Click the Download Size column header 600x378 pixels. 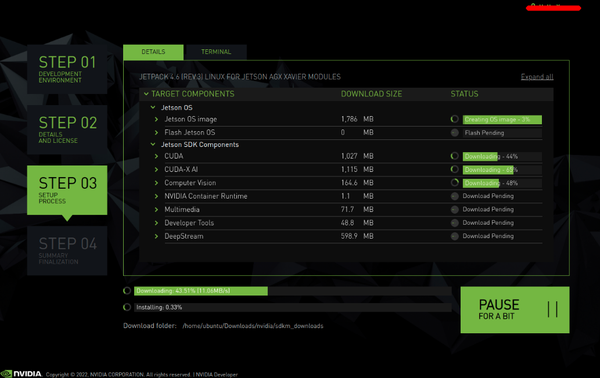coord(371,94)
